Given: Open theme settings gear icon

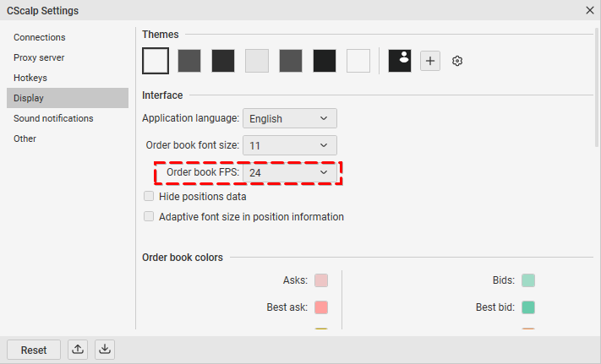Looking at the screenshot, I should point(457,61).
